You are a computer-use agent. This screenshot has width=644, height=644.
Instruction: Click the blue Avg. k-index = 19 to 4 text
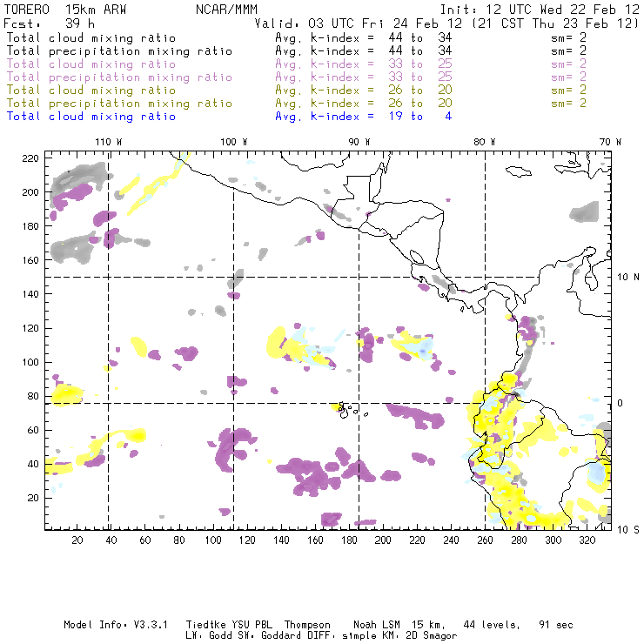(363, 117)
